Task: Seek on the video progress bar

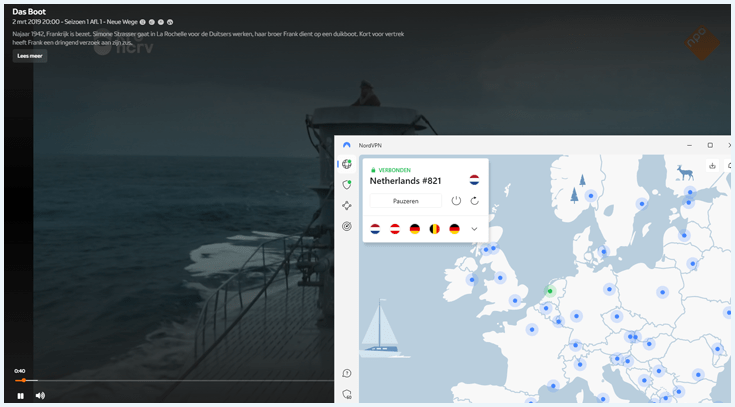Action: 174,380
